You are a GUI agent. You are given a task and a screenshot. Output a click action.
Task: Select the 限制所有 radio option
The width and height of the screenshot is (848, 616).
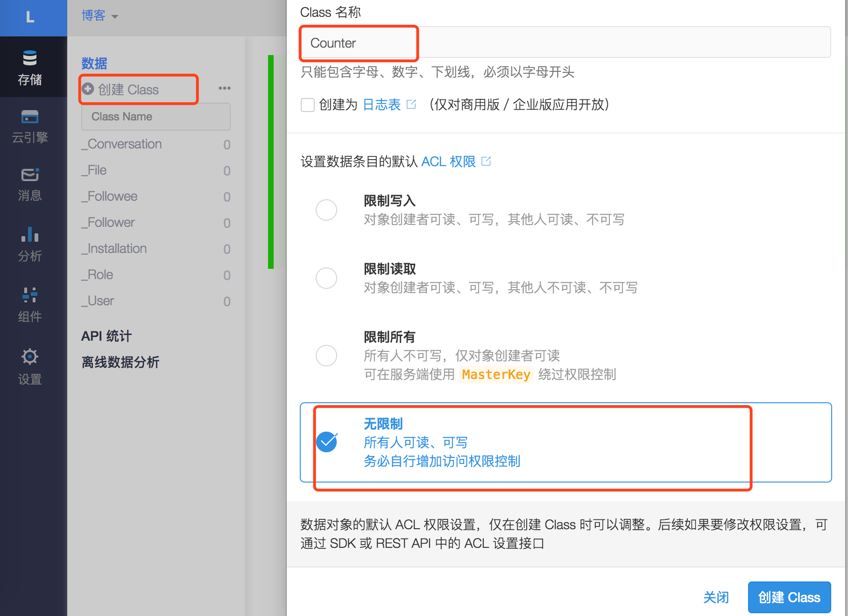pos(326,356)
